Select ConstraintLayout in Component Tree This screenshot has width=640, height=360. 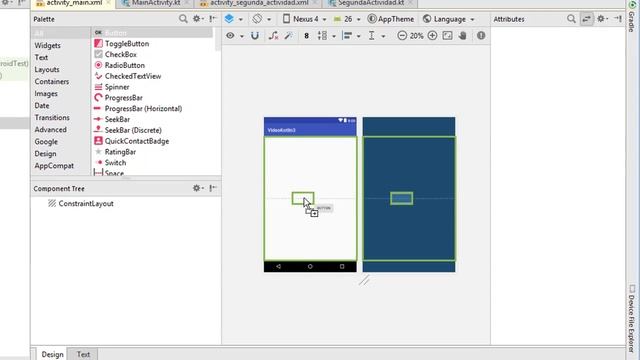coord(86,204)
